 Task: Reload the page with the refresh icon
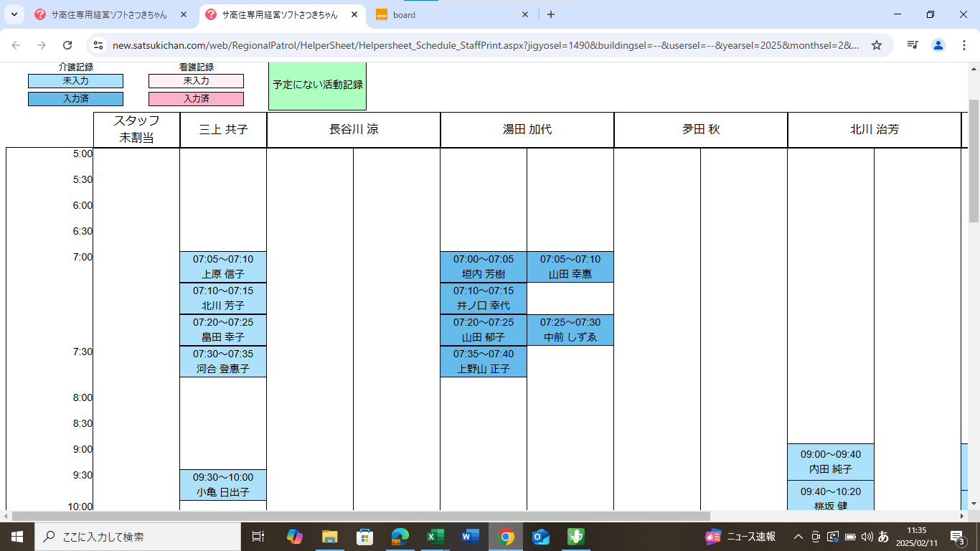point(67,45)
